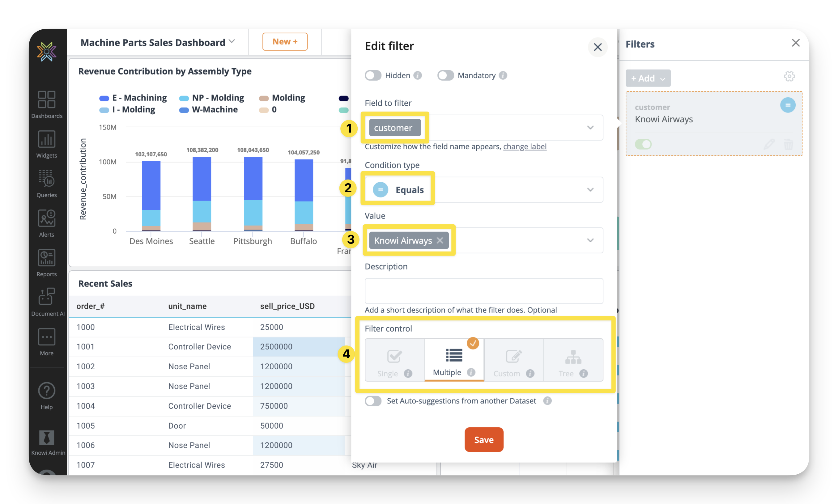Click the E - Machining legend swatch
Viewport: 838px width, 504px height.
click(x=104, y=98)
